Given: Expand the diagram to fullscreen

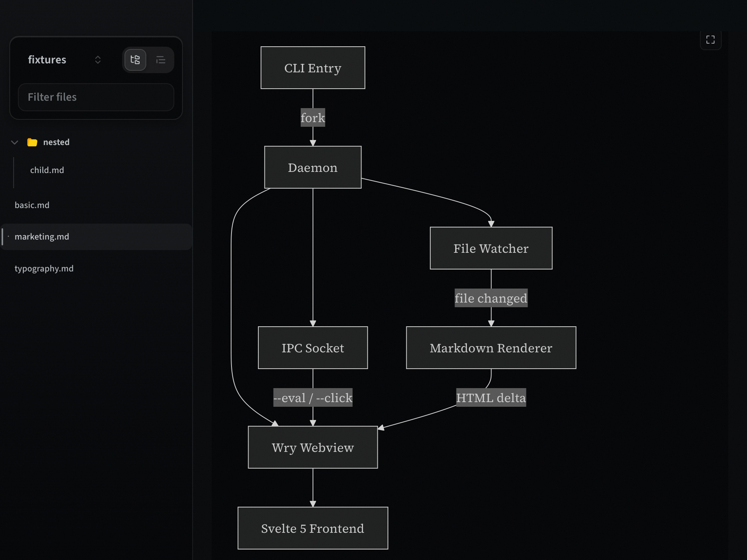Looking at the screenshot, I should pyautogui.click(x=710, y=39).
